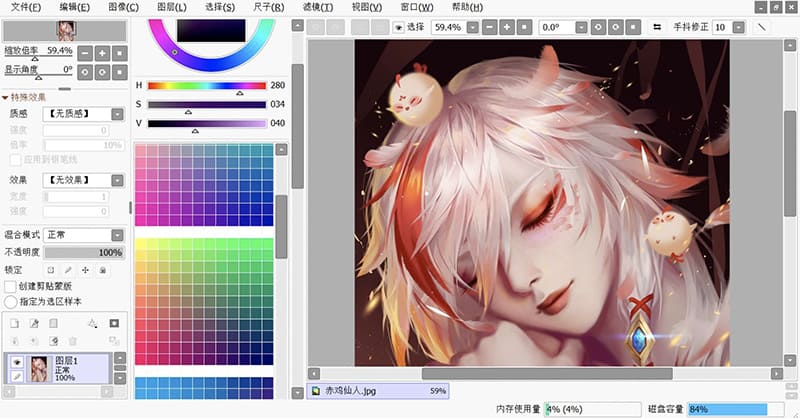The height and width of the screenshot is (418, 800).
Task: Select the straight line drawing mode icon
Action: click(762, 27)
